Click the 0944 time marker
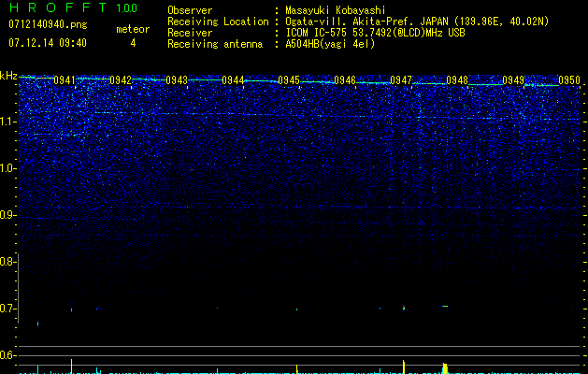 [233, 80]
